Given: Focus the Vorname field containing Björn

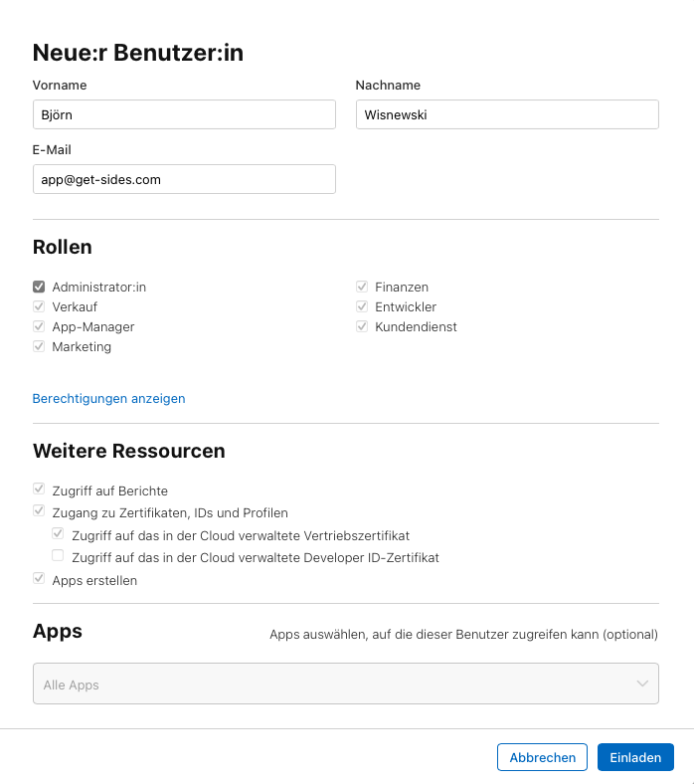Looking at the screenshot, I should pos(184,114).
